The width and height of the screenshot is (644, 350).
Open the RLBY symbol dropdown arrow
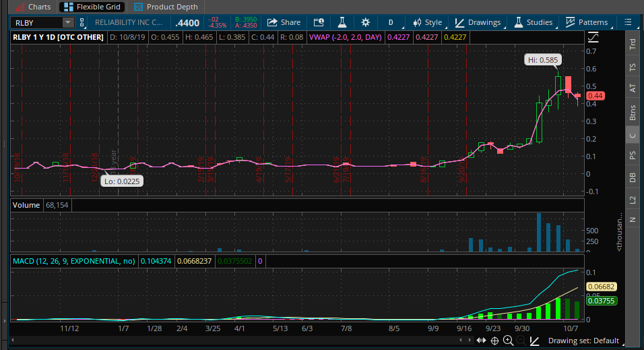tap(67, 22)
